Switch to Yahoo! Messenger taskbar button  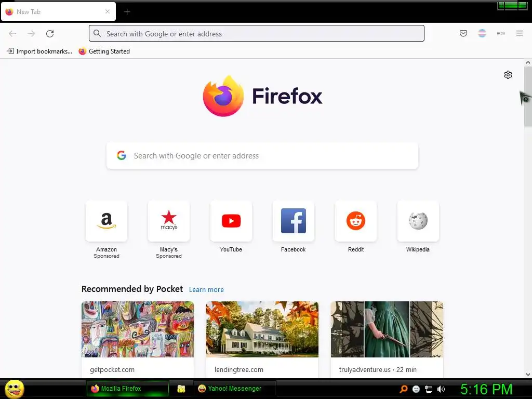pos(234,389)
